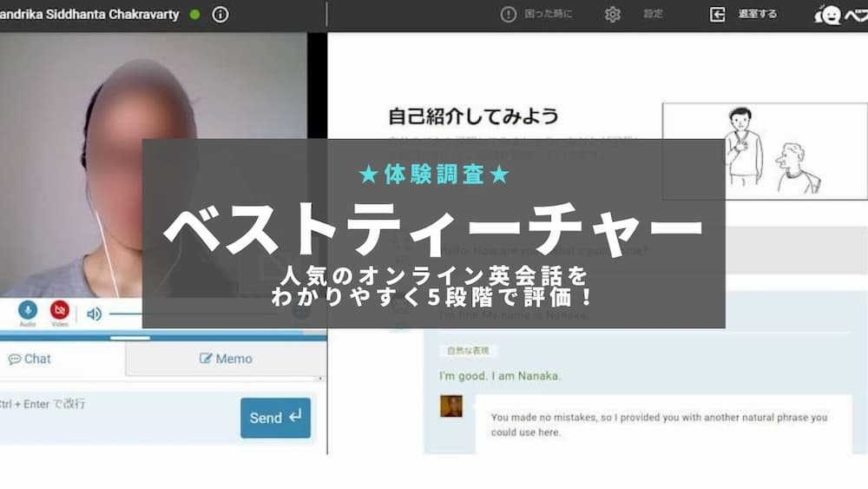Click the 退室する exit icon
This screenshot has width=868, height=489.
(718, 15)
